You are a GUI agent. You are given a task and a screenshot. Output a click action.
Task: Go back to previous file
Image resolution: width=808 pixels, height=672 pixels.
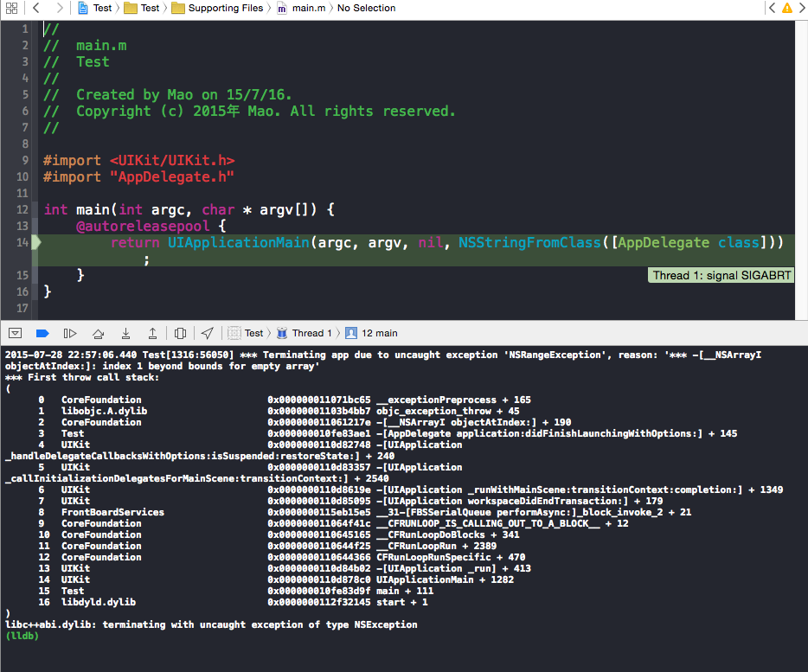(x=35, y=8)
